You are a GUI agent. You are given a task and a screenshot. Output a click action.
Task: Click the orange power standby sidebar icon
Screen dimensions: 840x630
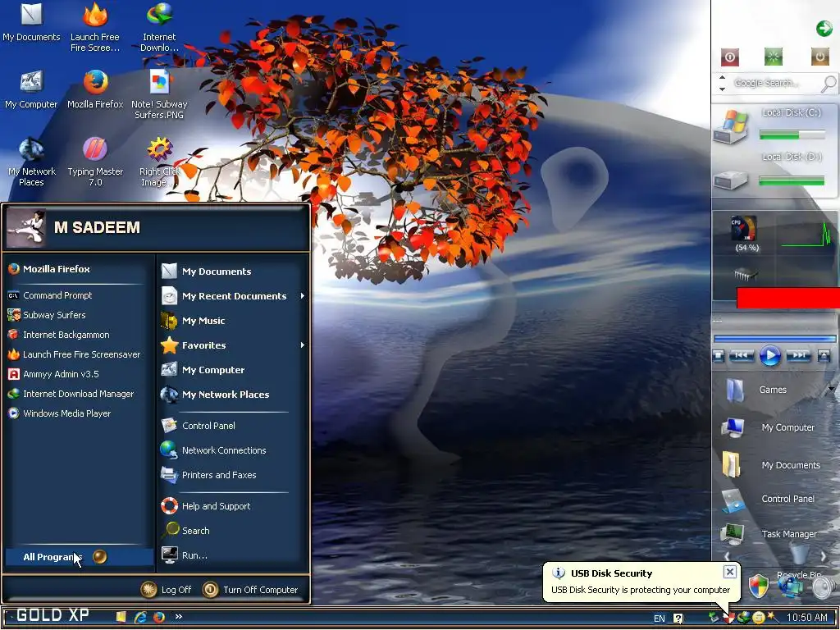click(819, 57)
